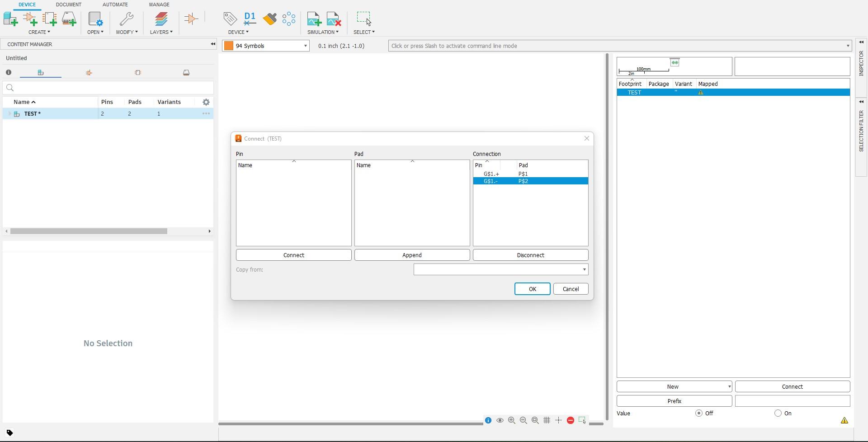Switch to the AUTOMATE ribbon tab
This screenshot has height=442, width=868.
click(115, 5)
